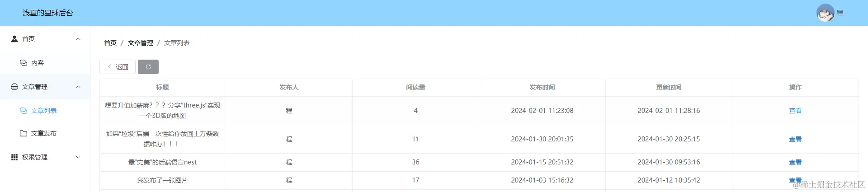Click the read count 17
Screen dimensions: 868x192
(x=415, y=180)
